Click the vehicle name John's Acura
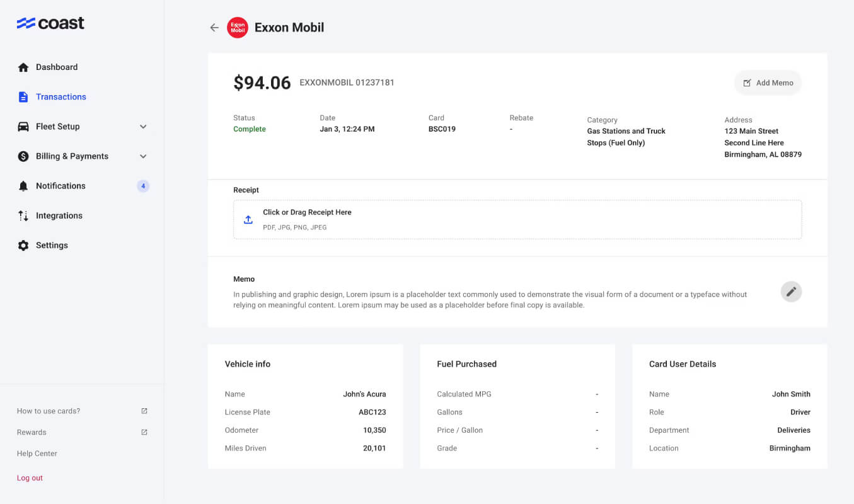 [x=364, y=394]
